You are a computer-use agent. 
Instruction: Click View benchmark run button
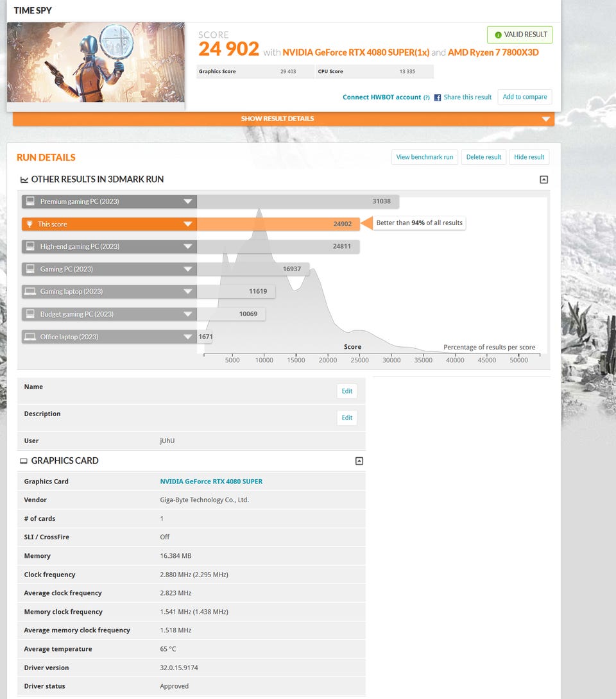click(425, 157)
